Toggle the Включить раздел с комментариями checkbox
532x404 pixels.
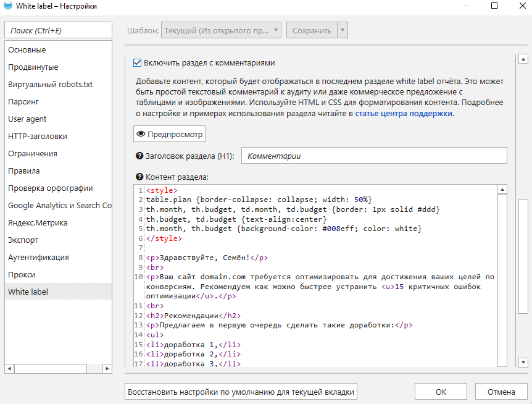[138, 63]
